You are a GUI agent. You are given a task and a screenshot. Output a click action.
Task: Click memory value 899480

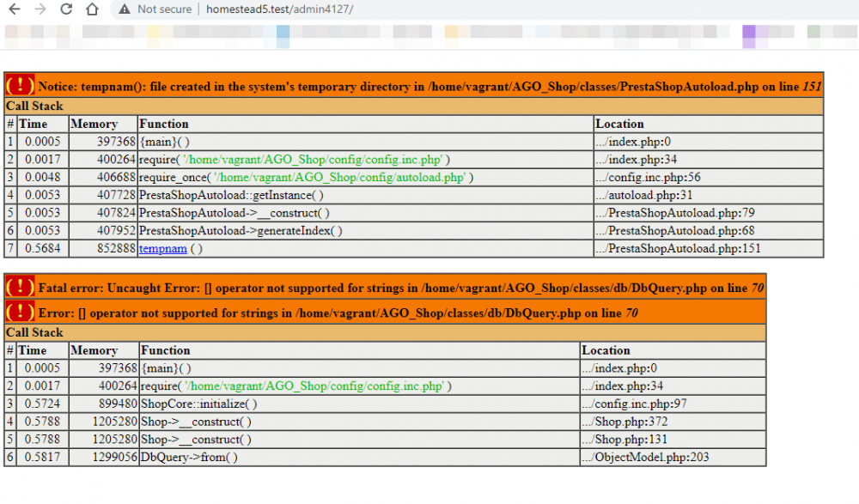point(118,404)
